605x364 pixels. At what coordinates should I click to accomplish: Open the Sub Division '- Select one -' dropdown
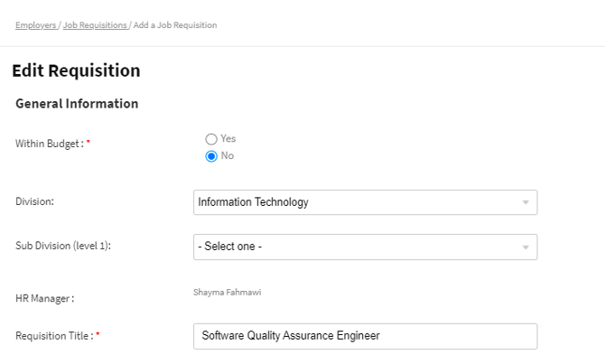(357, 247)
